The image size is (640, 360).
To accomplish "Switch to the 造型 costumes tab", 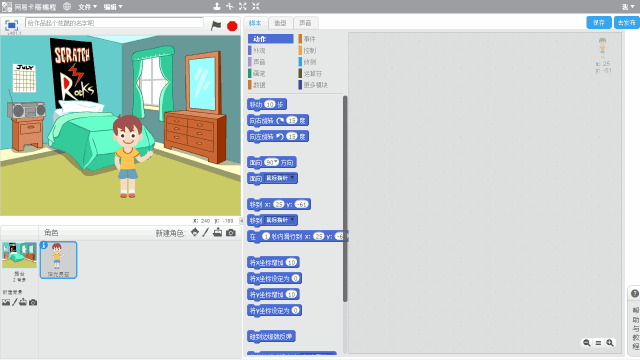I will coord(280,23).
